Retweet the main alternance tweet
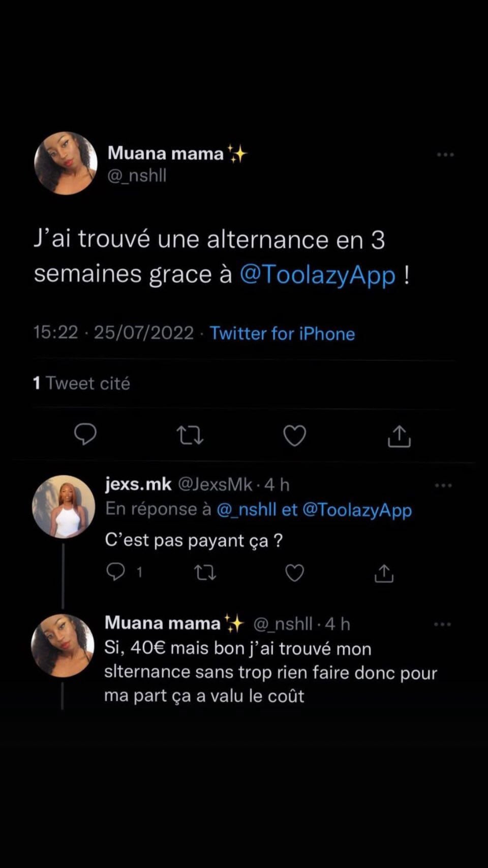The height and width of the screenshot is (868, 488). click(190, 436)
